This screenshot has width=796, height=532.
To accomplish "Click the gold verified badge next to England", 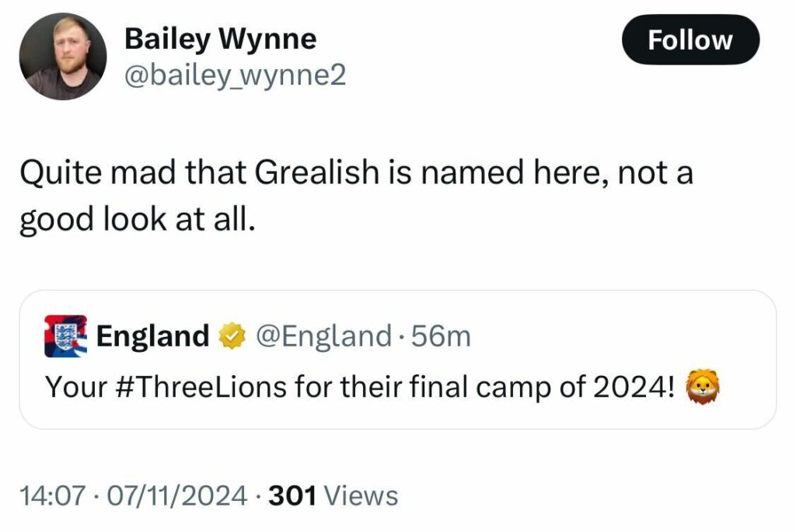I will 232,336.
